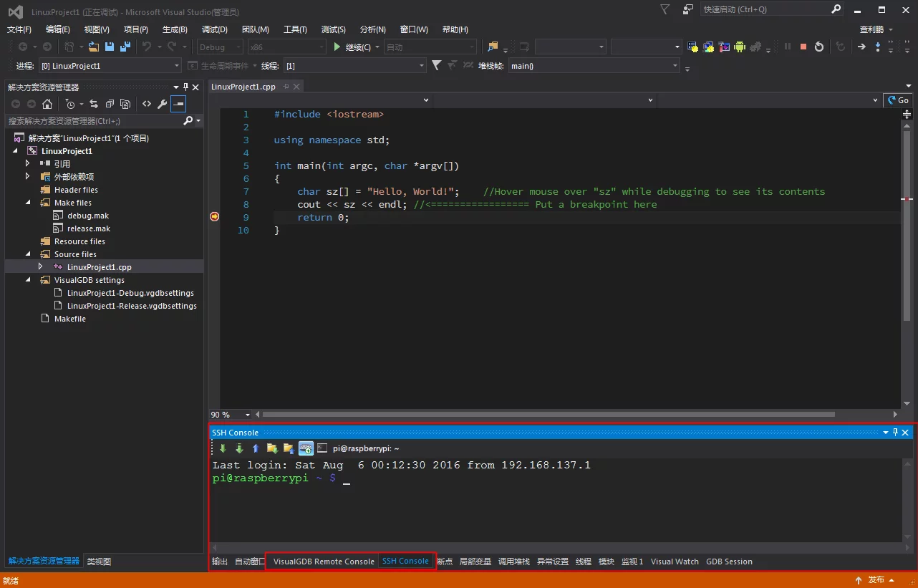Click the blue upload arrow in SSH Console

[256, 448]
